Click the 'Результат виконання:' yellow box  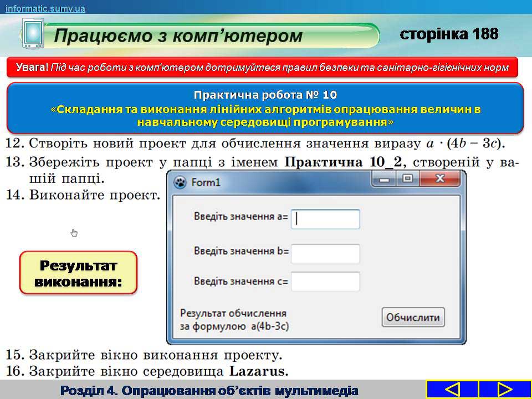[x=78, y=273]
